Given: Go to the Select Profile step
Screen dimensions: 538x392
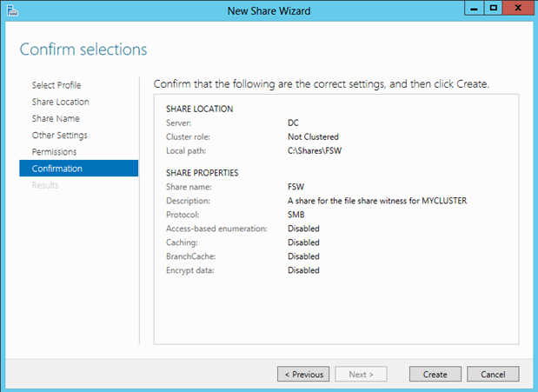Looking at the screenshot, I should (x=56, y=85).
